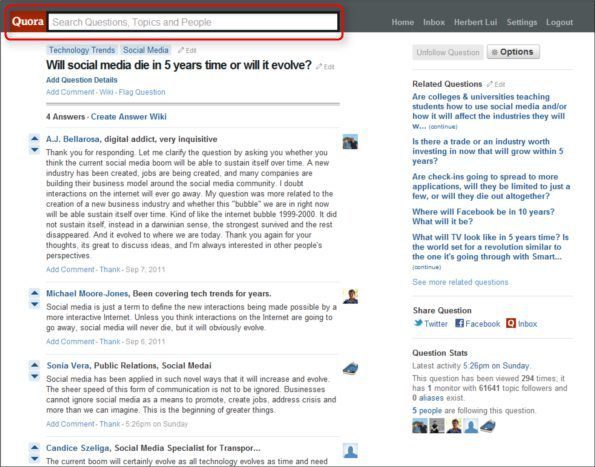The height and width of the screenshot is (467, 595).
Task: Click the Quora logo
Action: click(27, 22)
